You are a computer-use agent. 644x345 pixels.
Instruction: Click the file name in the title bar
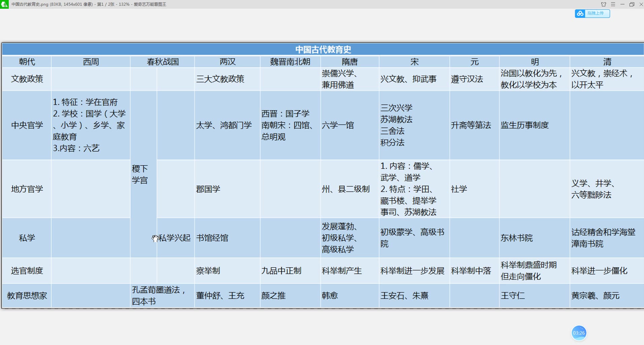point(30,4)
